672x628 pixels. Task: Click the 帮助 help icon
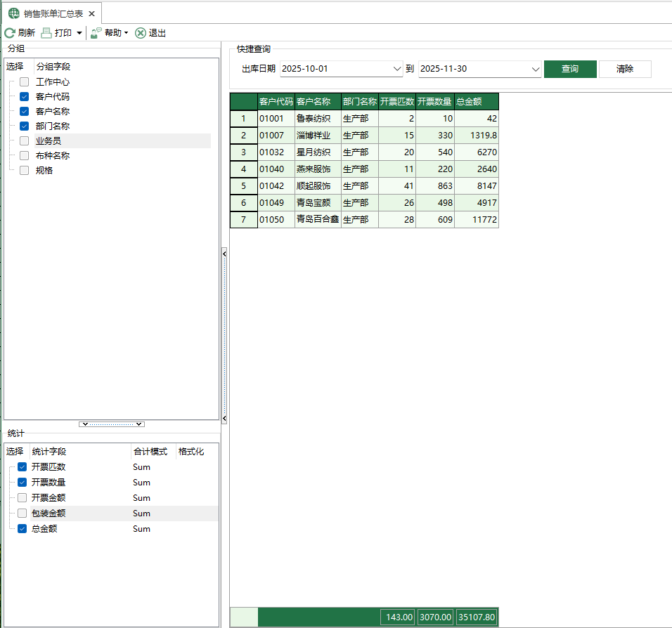[x=96, y=33]
